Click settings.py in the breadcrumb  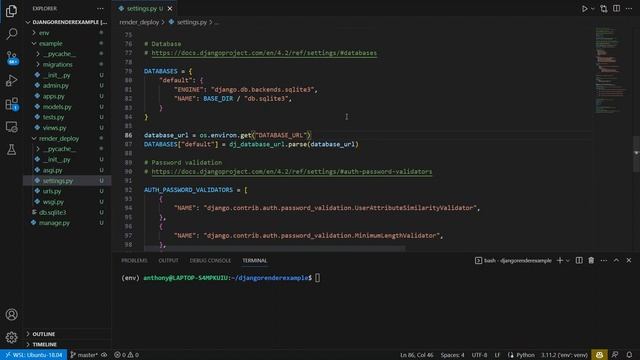192,22
